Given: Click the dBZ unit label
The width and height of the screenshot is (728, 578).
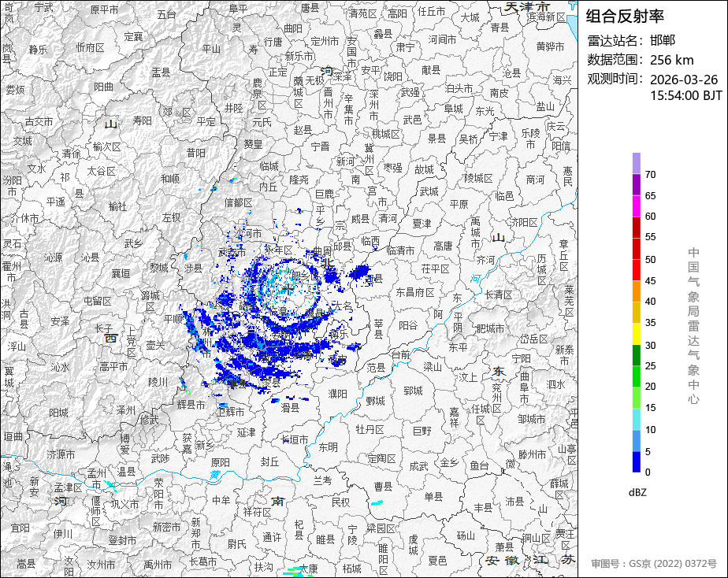Looking at the screenshot, I should 637,493.
